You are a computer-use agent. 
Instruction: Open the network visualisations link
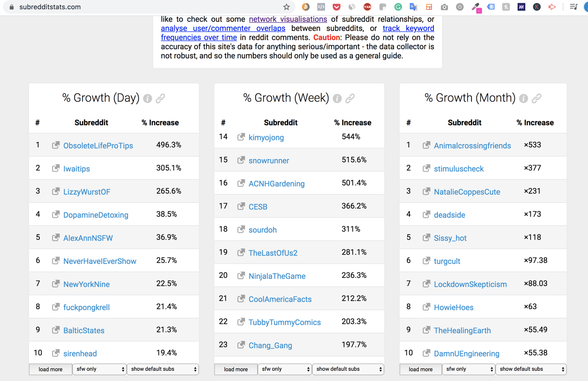(288, 19)
